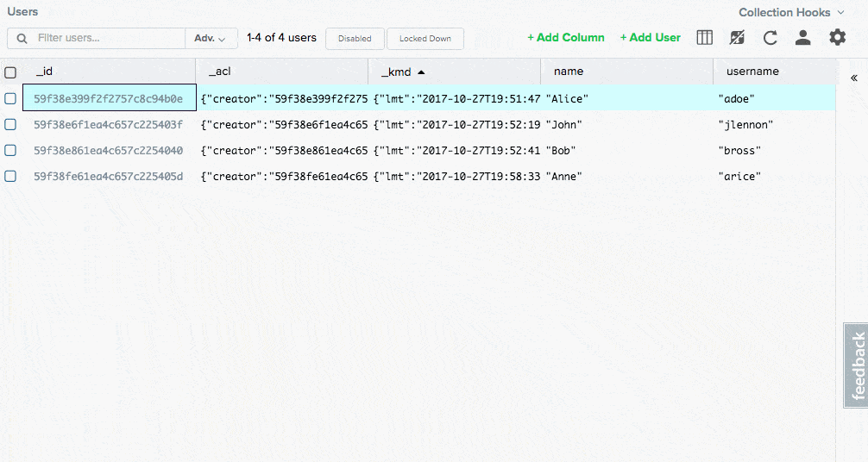The height and width of the screenshot is (462, 868).
Task: Click the search magnifier icon
Action: (x=22, y=39)
